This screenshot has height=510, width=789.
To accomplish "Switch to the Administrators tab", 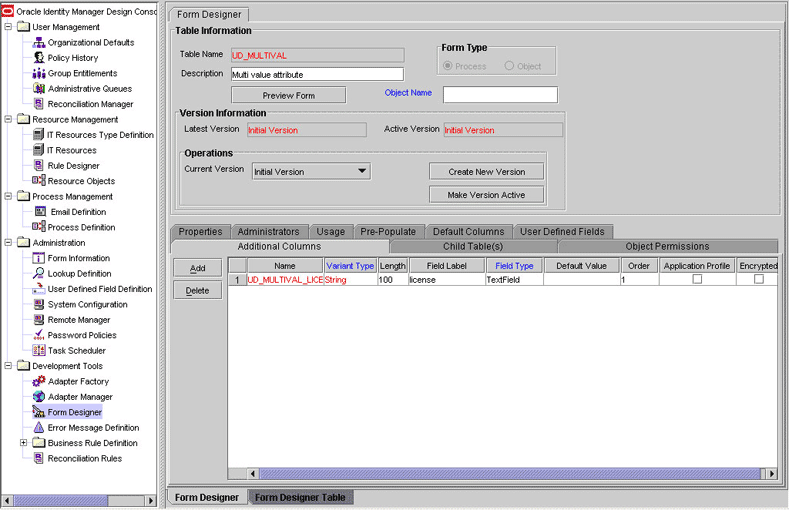I will coord(269,232).
